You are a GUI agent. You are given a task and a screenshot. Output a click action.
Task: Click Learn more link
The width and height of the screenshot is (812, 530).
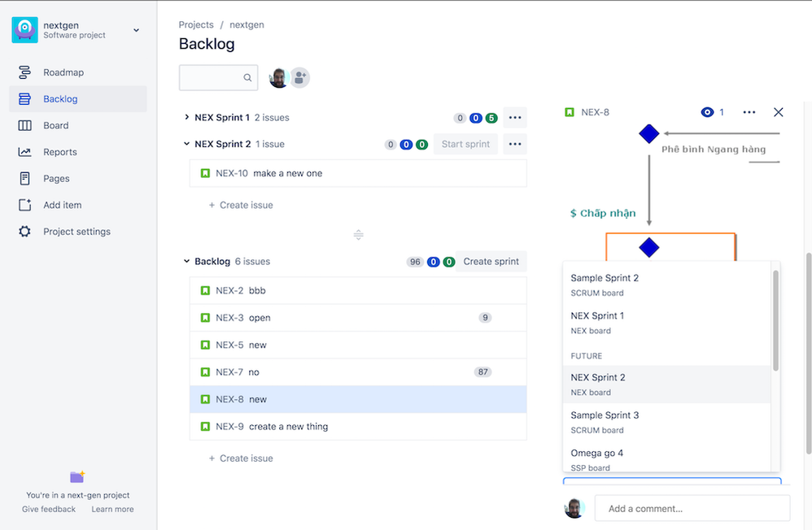pyautogui.click(x=112, y=510)
